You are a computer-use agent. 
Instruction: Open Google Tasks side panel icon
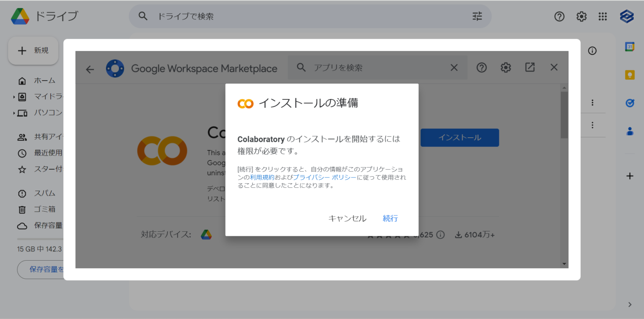click(629, 103)
